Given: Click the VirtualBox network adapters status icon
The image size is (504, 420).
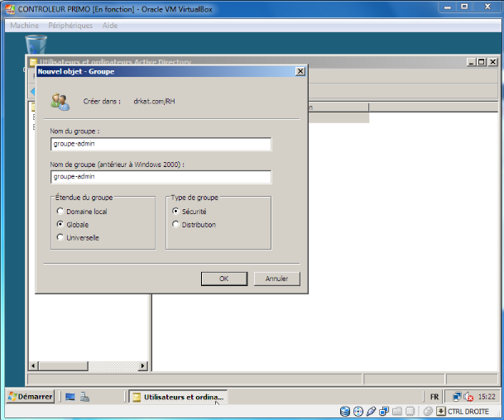Looking at the screenshot, I should click(384, 412).
